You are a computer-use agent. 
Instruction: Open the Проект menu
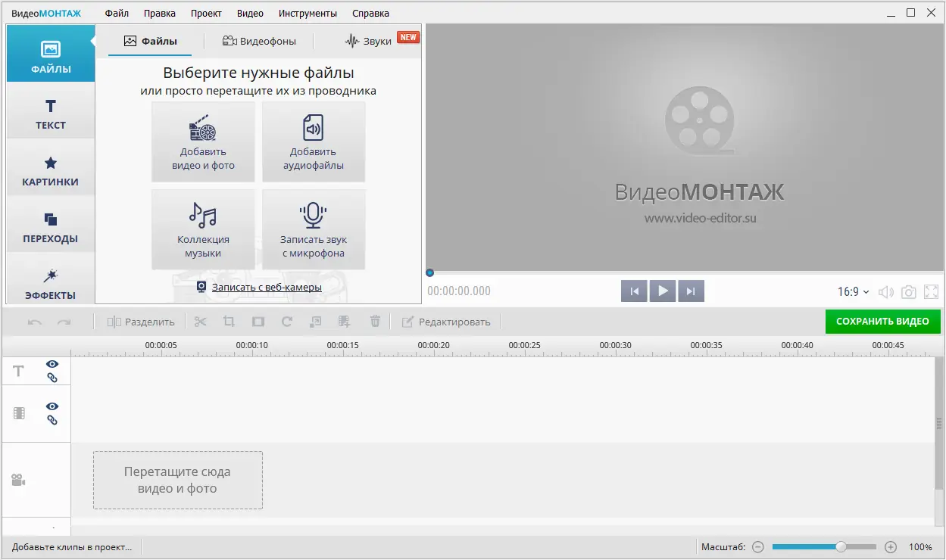click(206, 13)
